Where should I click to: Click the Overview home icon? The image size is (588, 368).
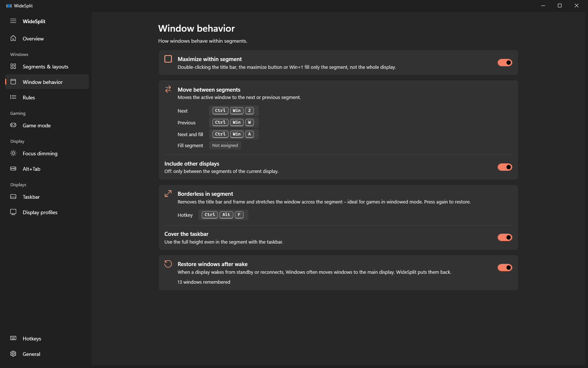click(13, 38)
